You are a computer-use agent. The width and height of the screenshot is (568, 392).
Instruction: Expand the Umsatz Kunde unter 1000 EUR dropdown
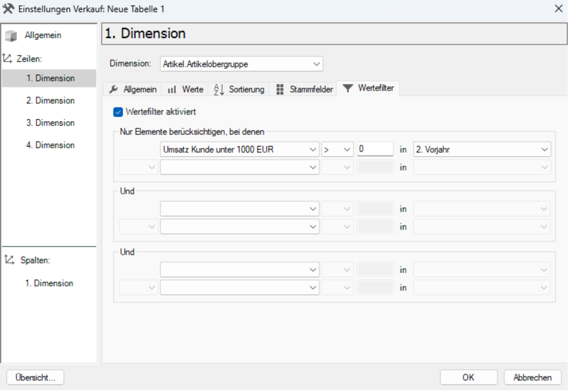click(x=240, y=149)
